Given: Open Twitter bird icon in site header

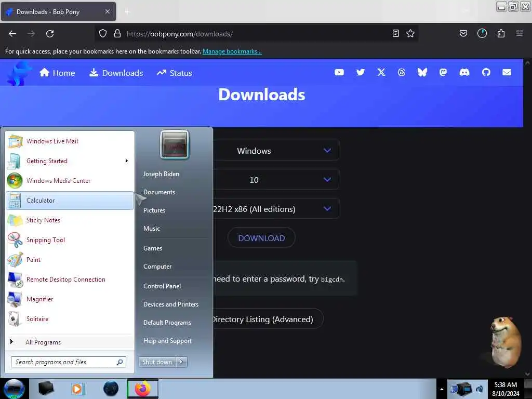Looking at the screenshot, I should click(361, 72).
